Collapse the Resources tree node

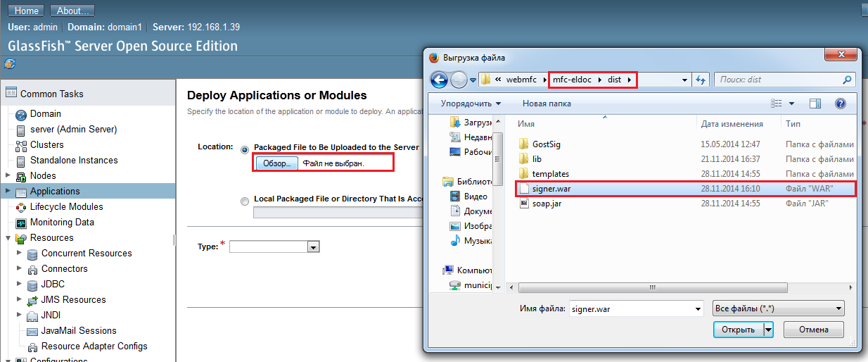pyautogui.click(x=8, y=238)
